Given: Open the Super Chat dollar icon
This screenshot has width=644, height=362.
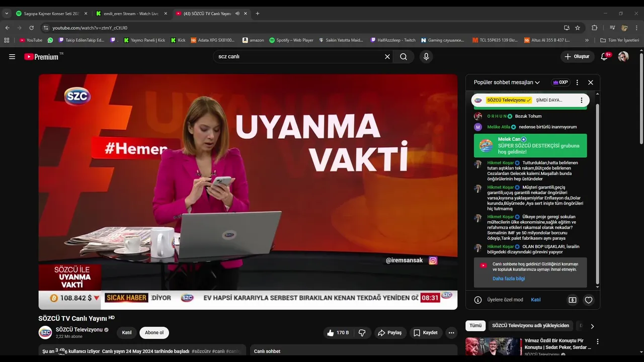Looking at the screenshot, I should (573, 300).
